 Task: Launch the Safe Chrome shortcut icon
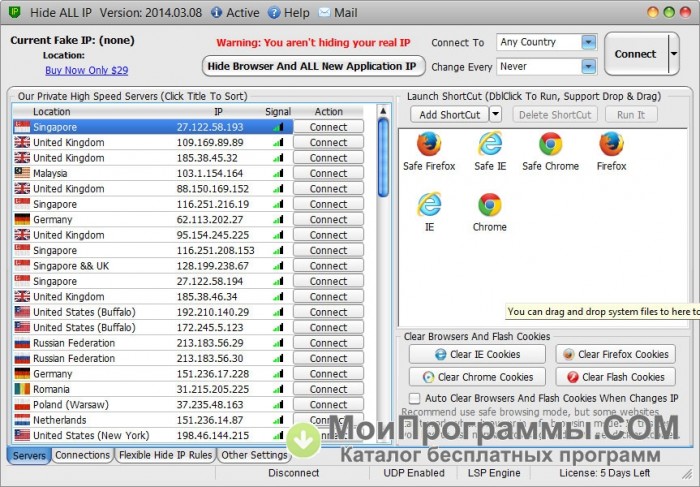pos(550,144)
